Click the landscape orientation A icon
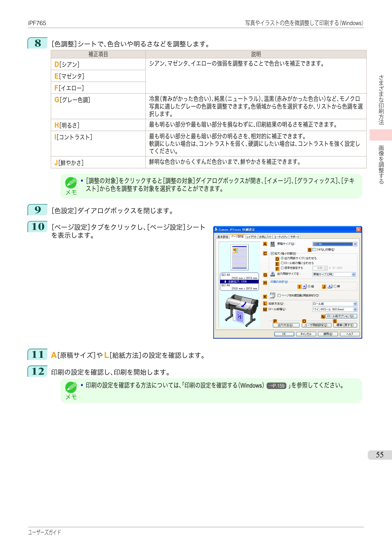The height and width of the screenshot is (555, 392). [330, 286]
